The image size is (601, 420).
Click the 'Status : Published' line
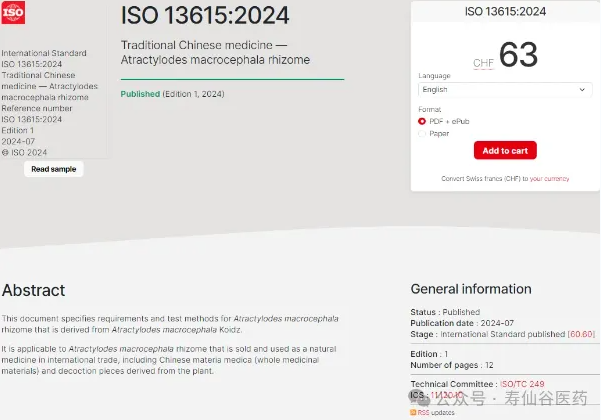(x=445, y=312)
